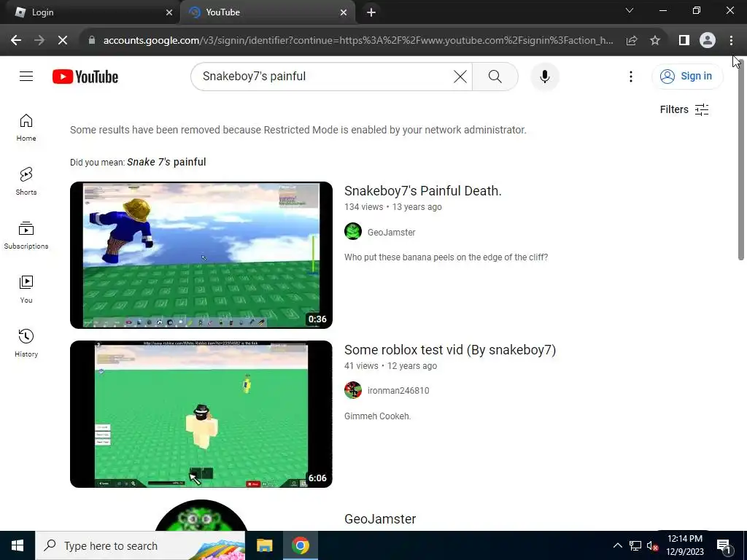Viewport: 747px width, 560px height.
Task: Open search Filters
Action: click(684, 109)
